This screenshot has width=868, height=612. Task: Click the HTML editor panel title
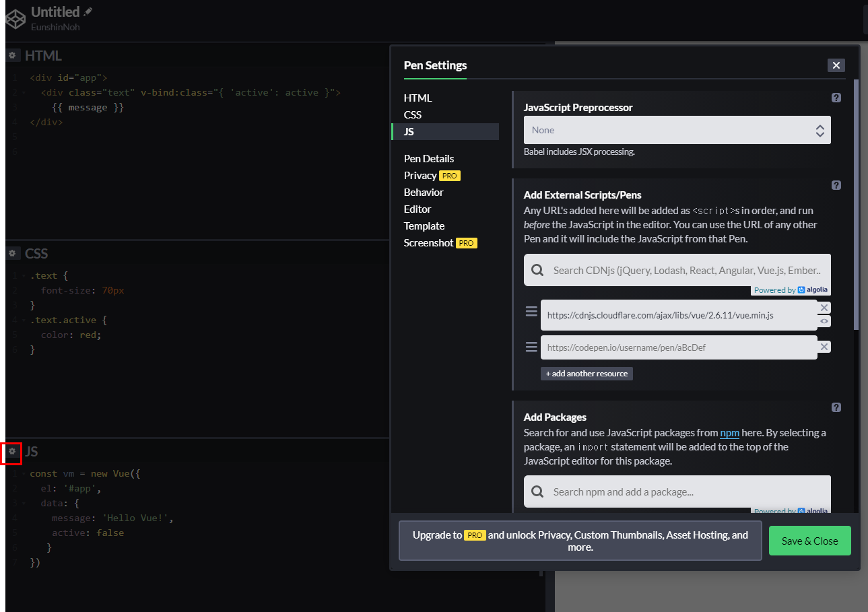[43, 55]
